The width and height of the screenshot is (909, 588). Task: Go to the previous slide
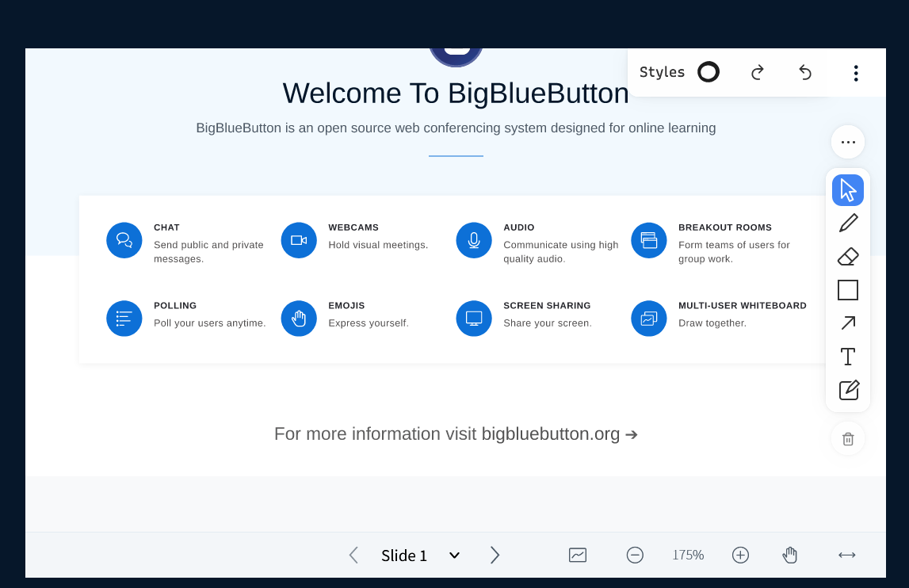tap(353, 555)
